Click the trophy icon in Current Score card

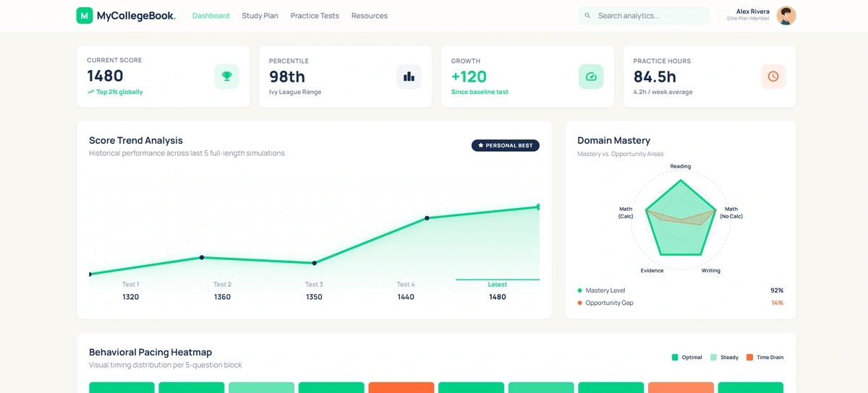pos(226,77)
